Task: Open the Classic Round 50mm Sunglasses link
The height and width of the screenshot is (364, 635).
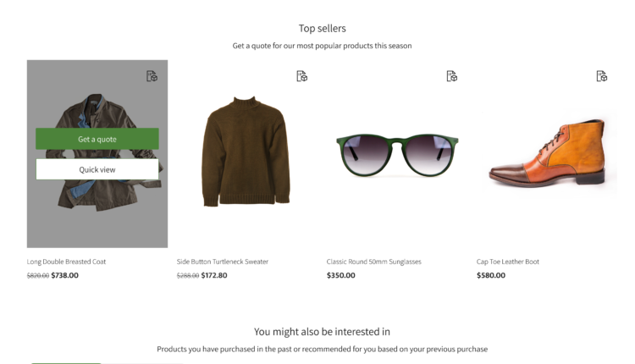Action: point(373,262)
